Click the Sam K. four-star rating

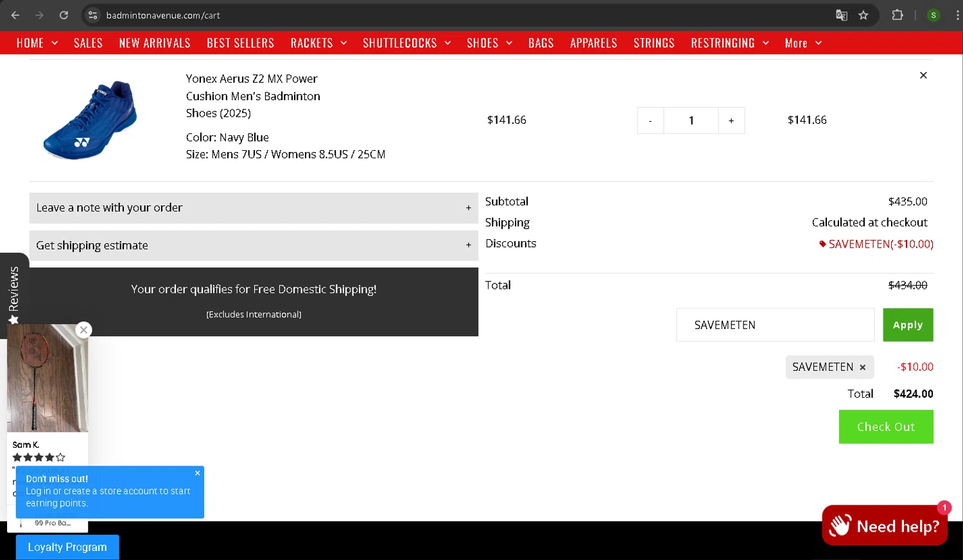click(39, 457)
